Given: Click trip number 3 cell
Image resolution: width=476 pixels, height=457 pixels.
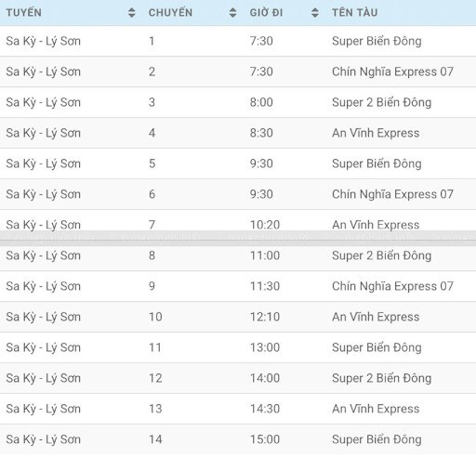Looking at the screenshot, I should (x=152, y=102).
